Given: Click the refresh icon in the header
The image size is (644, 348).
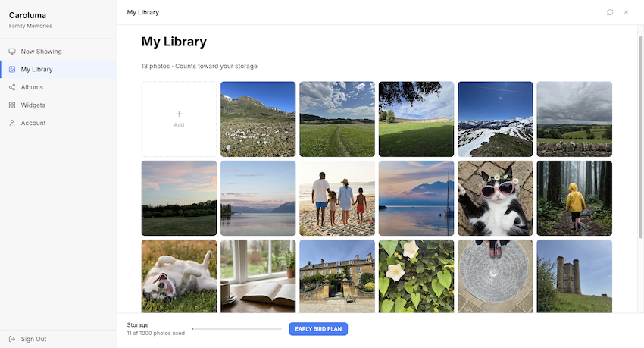Looking at the screenshot, I should click(x=610, y=12).
